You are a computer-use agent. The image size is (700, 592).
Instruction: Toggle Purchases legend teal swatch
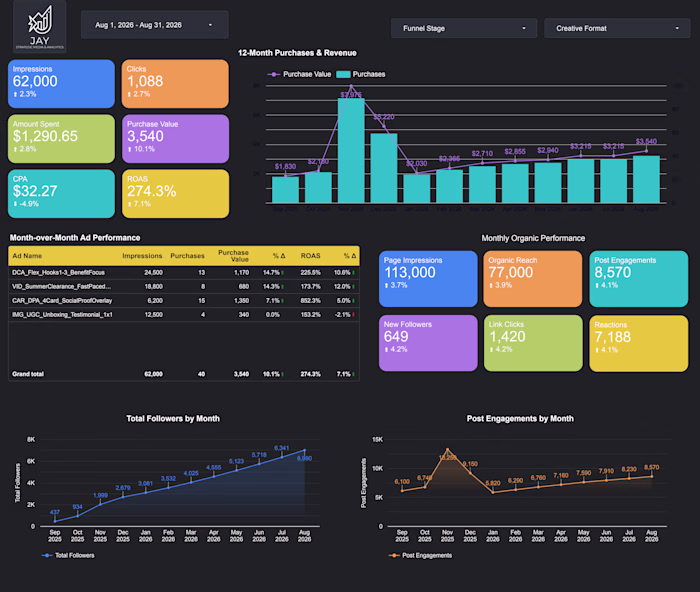[x=343, y=74]
